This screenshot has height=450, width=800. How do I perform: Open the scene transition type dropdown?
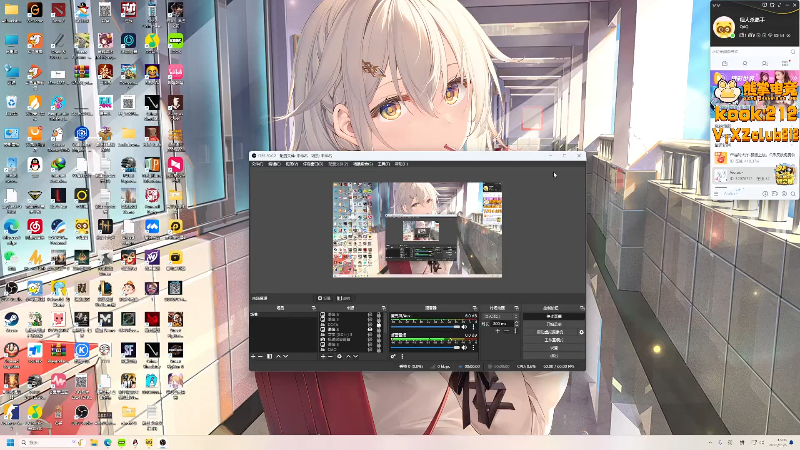[501, 316]
